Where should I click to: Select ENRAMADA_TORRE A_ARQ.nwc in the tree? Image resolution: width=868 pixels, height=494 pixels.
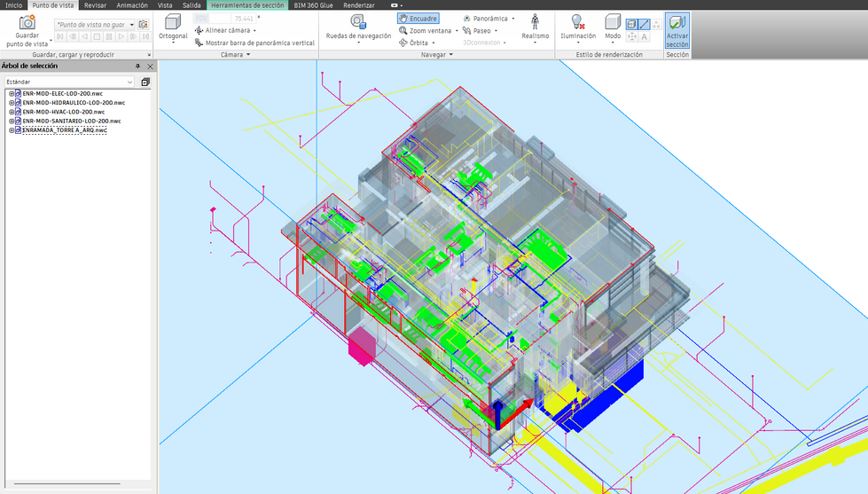tap(64, 130)
